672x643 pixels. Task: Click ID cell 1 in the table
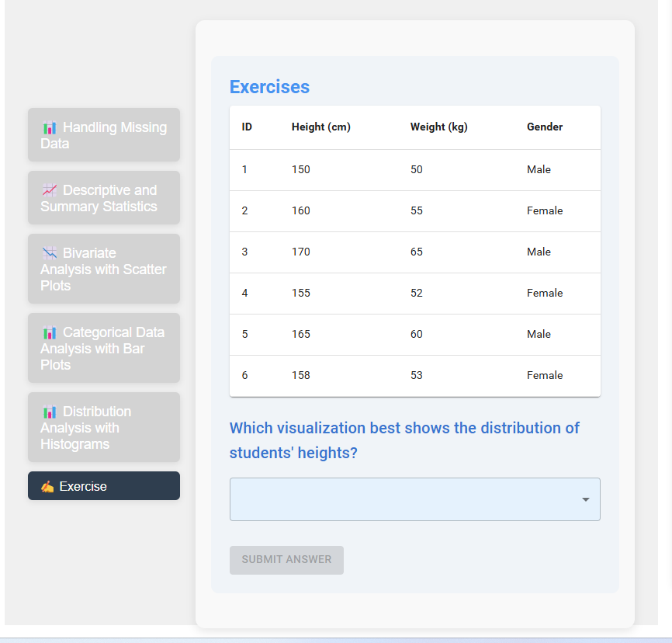244,169
